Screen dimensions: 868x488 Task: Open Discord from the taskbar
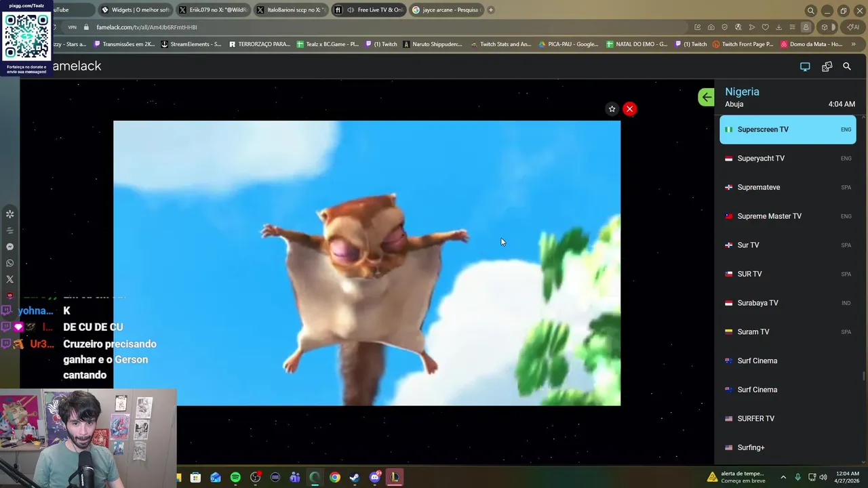tap(375, 477)
